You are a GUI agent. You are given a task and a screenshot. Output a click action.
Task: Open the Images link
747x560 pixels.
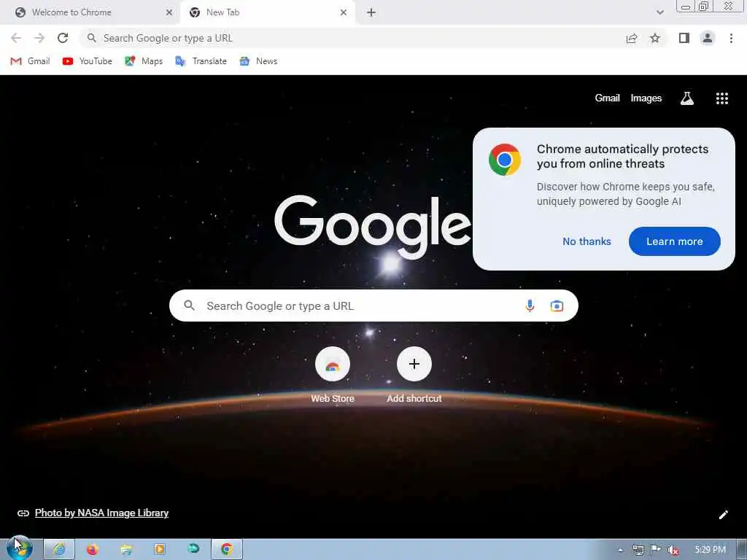tap(646, 98)
